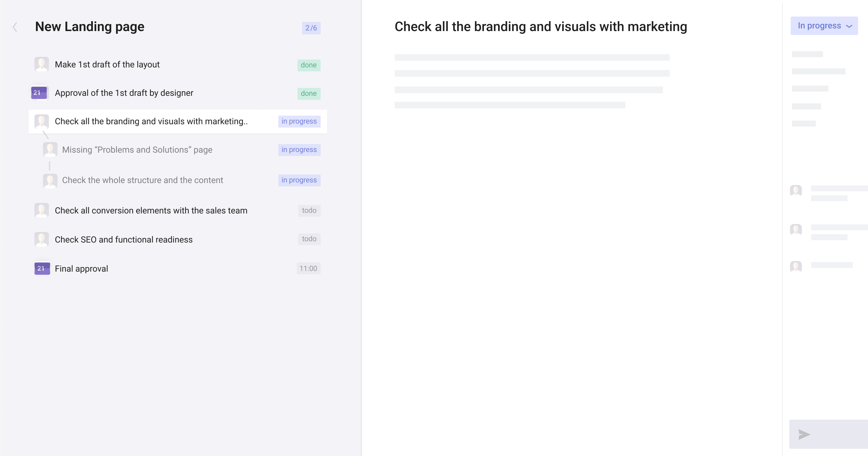The image size is (868, 456).
Task: Click avatar beside Check SEO and functional readiness
Action: point(41,239)
